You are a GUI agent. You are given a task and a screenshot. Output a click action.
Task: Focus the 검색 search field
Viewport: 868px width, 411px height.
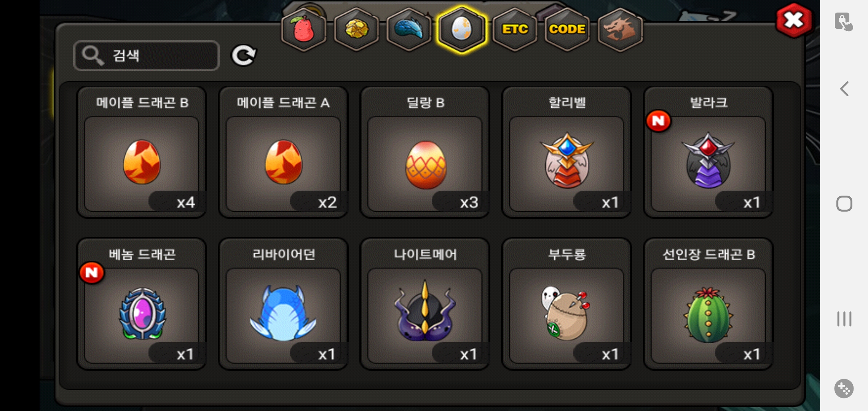tap(146, 56)
